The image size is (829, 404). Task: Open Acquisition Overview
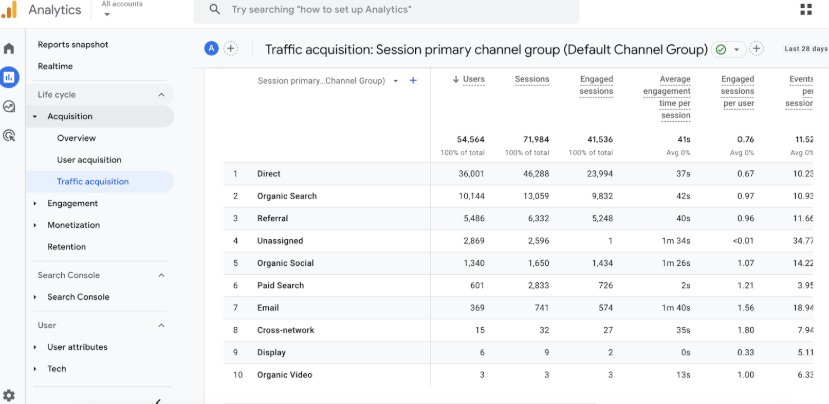click(x=77, y=138)
